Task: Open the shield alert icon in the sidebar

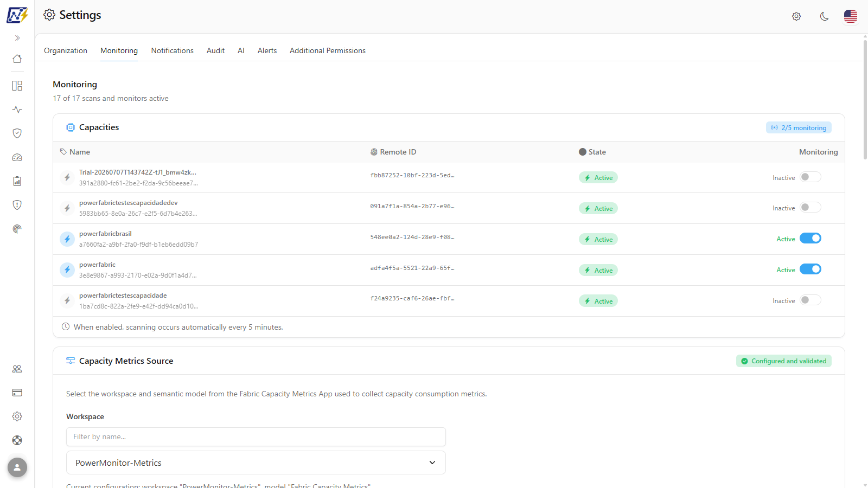Action: point(17,205)
